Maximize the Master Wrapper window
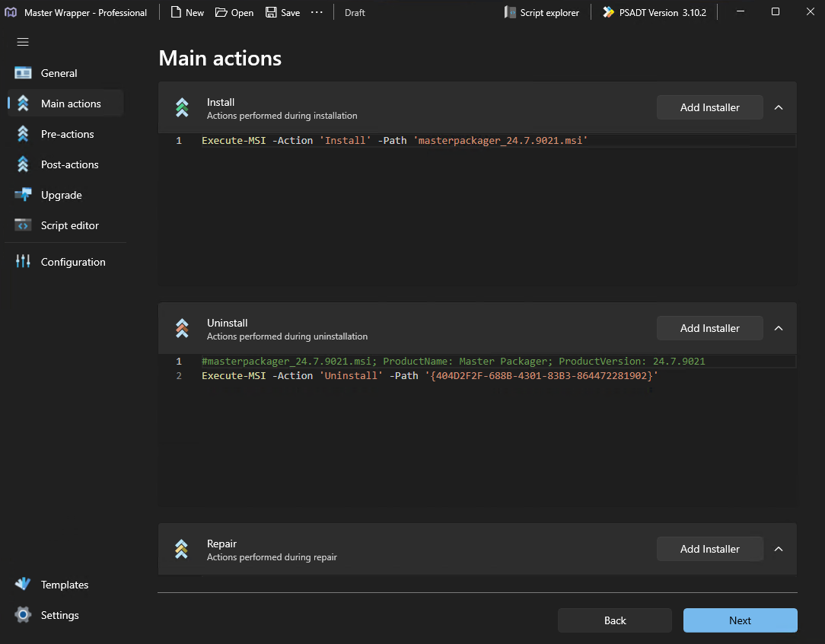 tap(775, 11)
